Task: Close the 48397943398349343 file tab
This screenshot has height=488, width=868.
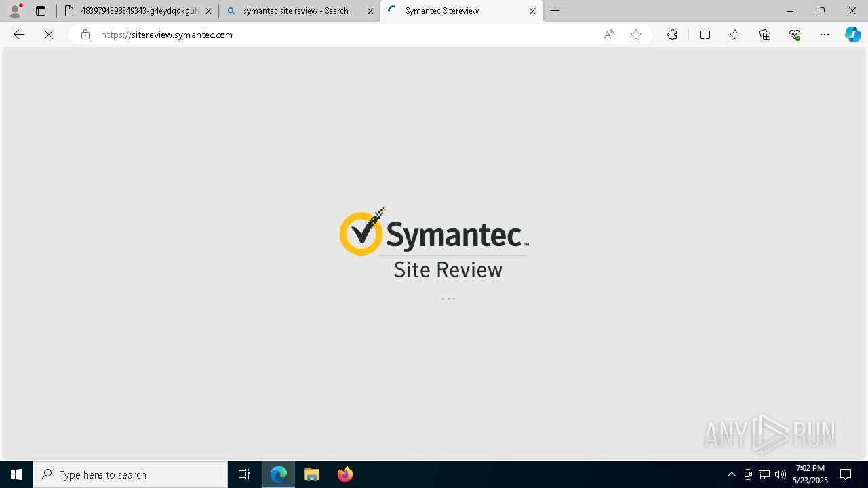Action: click(x=208, y=11)
